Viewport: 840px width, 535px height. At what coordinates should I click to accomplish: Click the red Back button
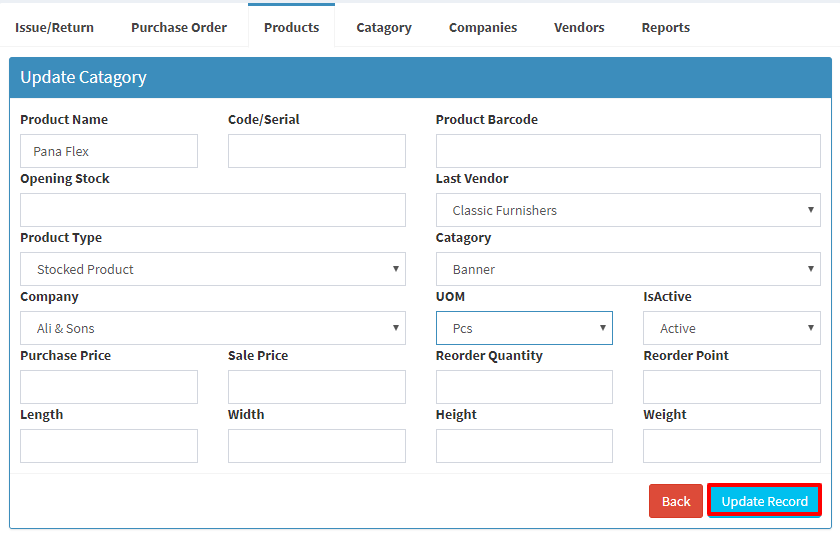point(676,501)
